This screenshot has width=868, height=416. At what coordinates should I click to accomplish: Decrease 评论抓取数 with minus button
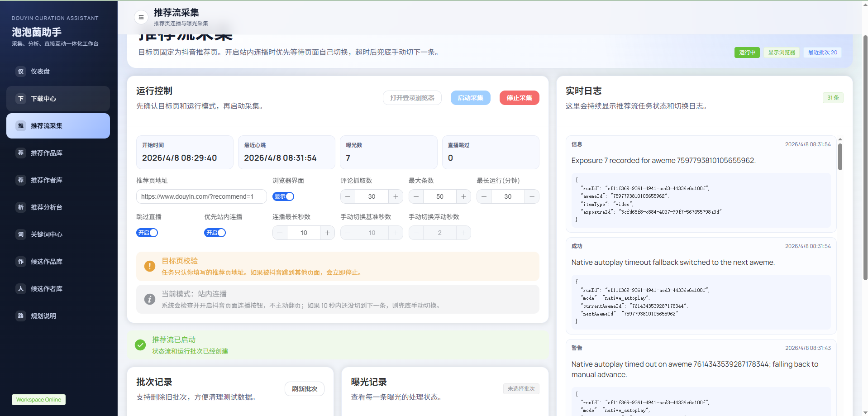(348, 196)
